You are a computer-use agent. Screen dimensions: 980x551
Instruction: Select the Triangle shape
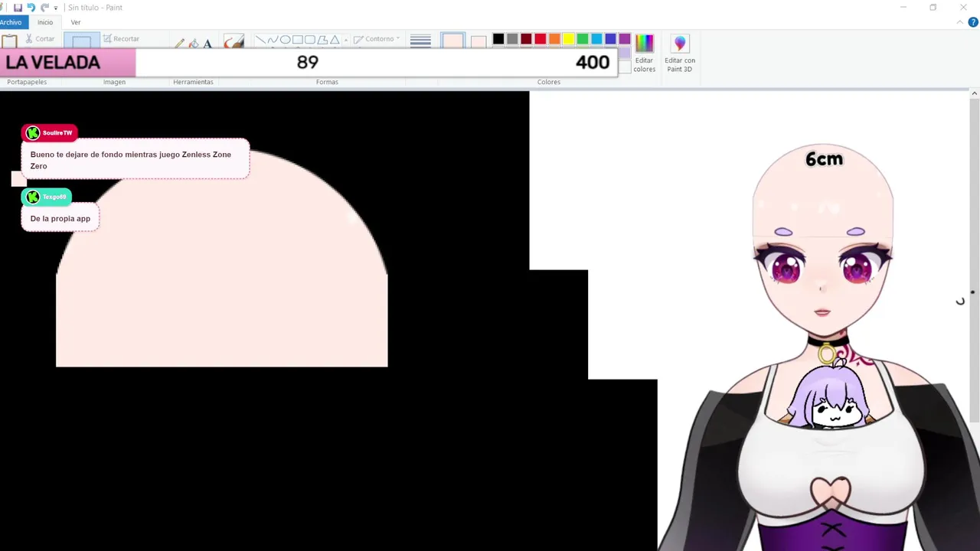coord(335,40)
